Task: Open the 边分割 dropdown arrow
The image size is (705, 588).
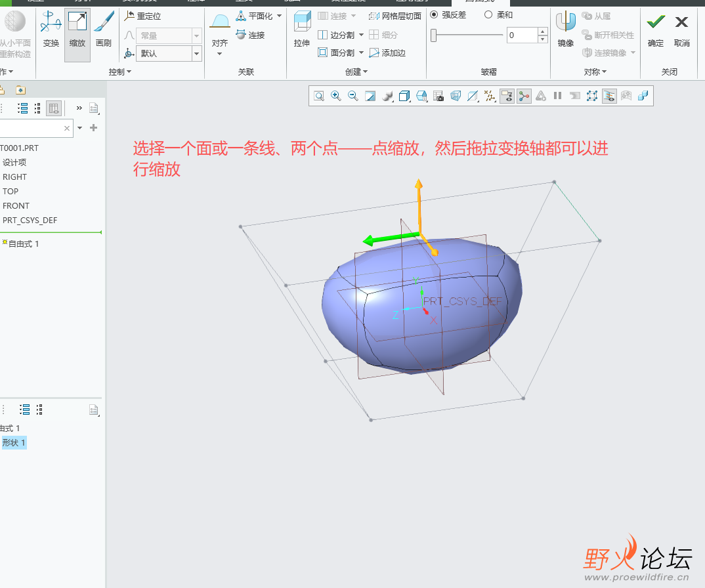Action: (x=361, y=35)
